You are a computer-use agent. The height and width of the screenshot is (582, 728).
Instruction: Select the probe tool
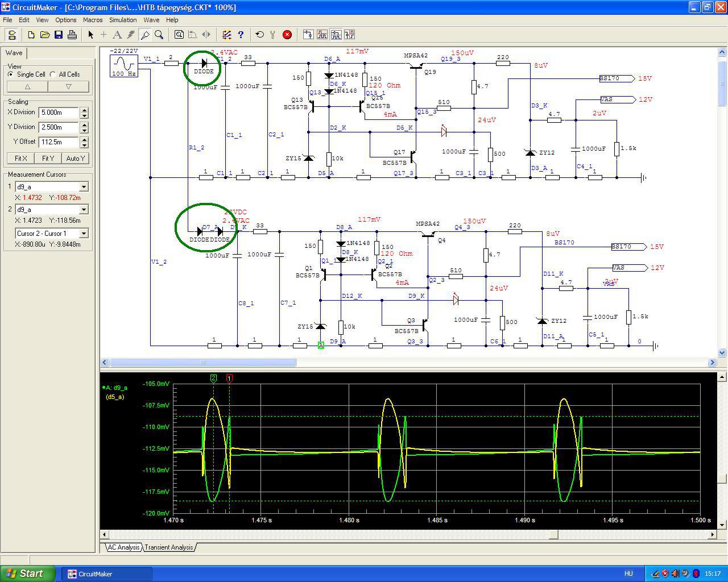145,35
